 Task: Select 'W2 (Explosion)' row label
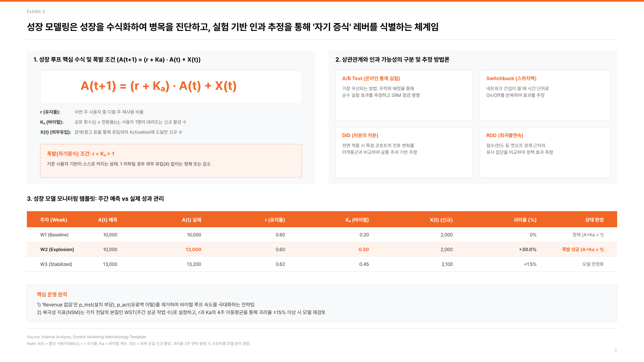pyautogui.click(x=57, y=249)
